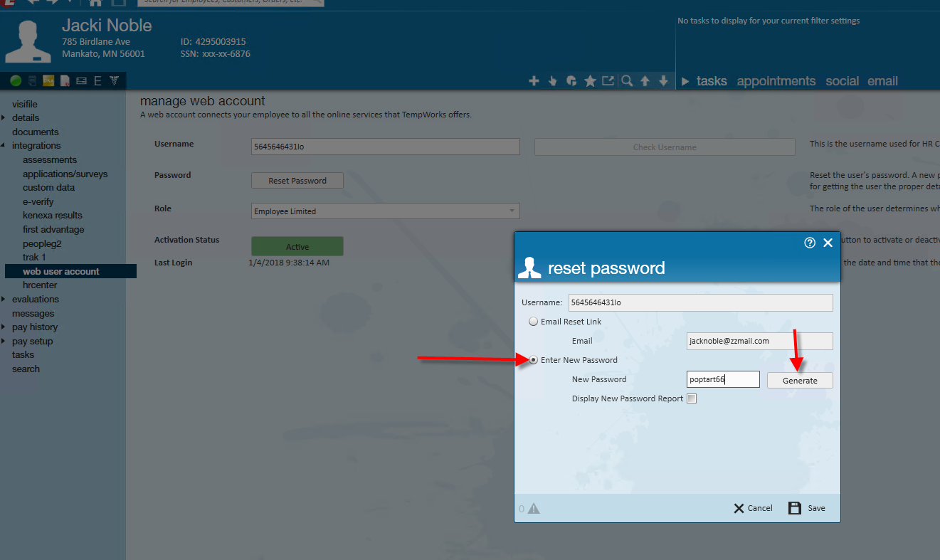Select the Enter New Password radio option
The image size is (940, 560).
coord(534,360)
